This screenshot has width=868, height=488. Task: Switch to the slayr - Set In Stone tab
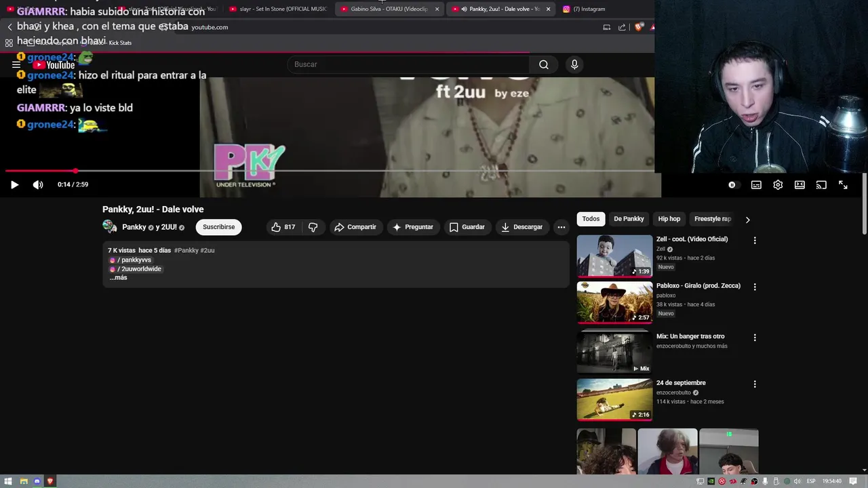[x=279, y=9]
